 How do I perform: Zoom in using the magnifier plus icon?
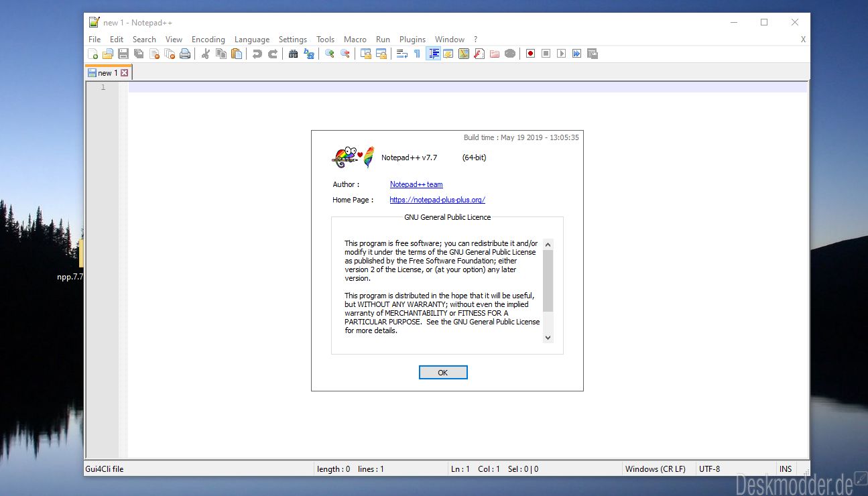[x=330, y=54]
